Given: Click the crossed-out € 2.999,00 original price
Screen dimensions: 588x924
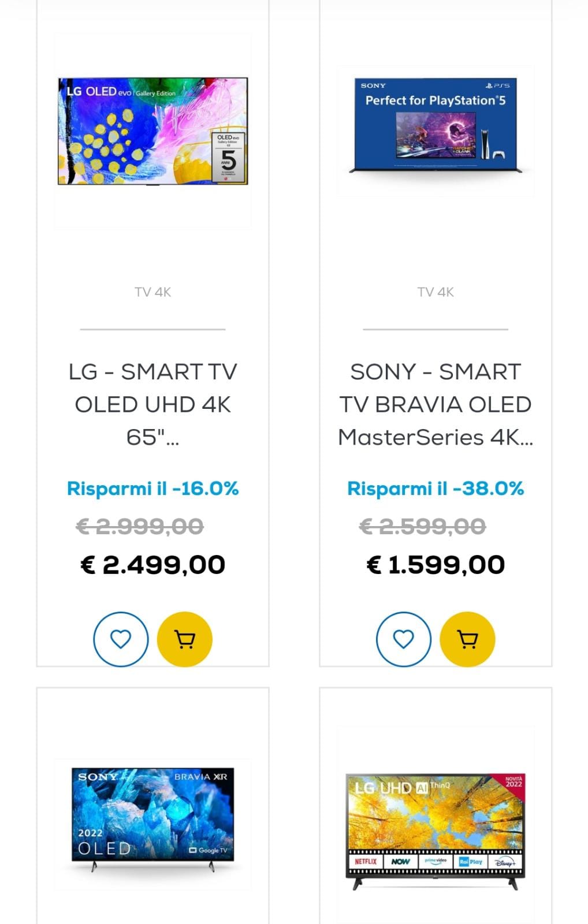Looking at the screenshot, I should coord(140,527).
